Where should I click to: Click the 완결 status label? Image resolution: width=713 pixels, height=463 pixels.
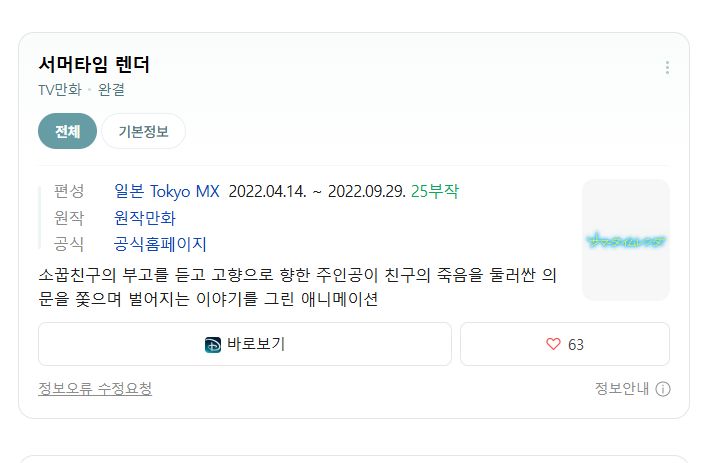(x=111, y=90)
